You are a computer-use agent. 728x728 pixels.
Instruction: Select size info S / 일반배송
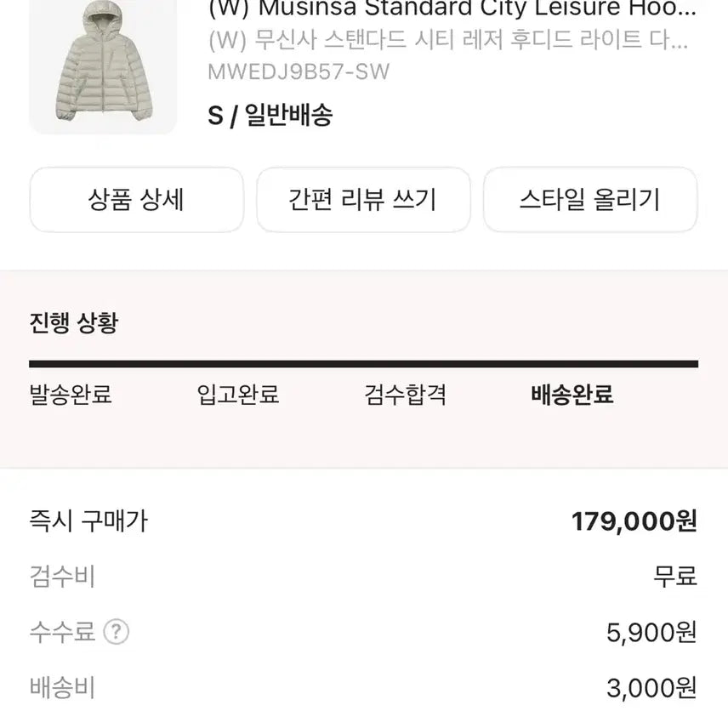coord(272,116)
